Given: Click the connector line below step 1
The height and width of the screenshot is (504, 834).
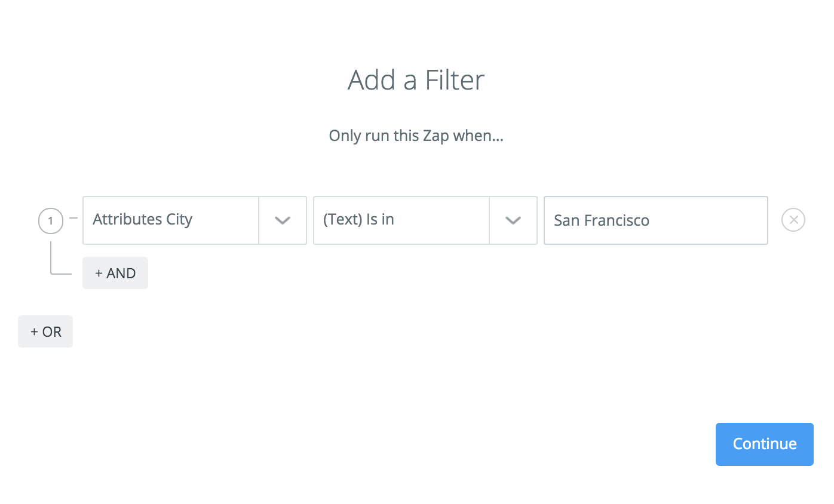Looking at the screenshot, I should 60,258.
